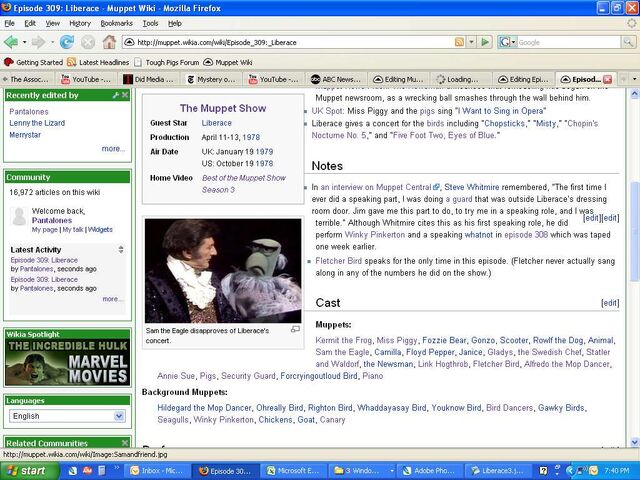Viewport: 640px width, 480px height.
Task: Enlarge the Sam the Eagle image icon
Action: pyautogui.click(x=296, y=329)
